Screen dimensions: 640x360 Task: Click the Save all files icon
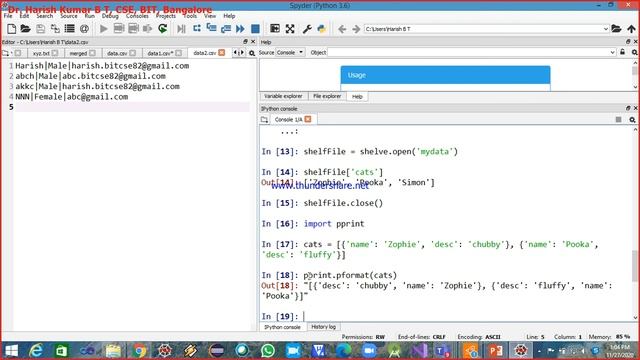coord(55,29)
